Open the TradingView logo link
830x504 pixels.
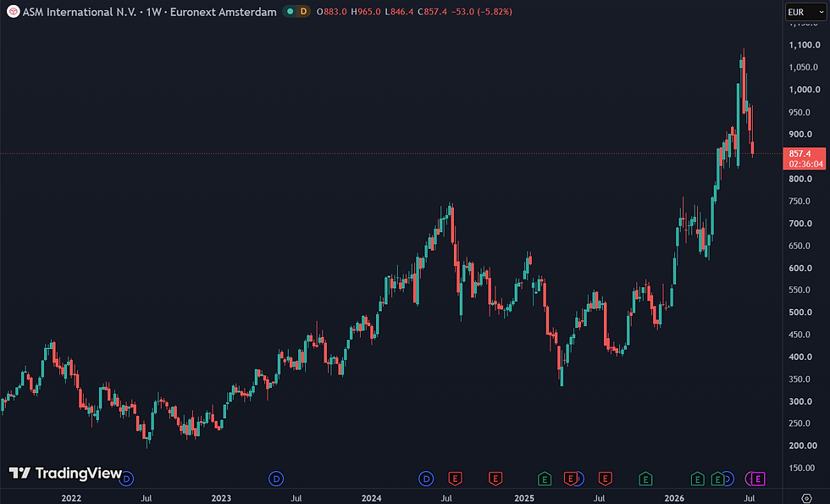(x=66, y=473)
